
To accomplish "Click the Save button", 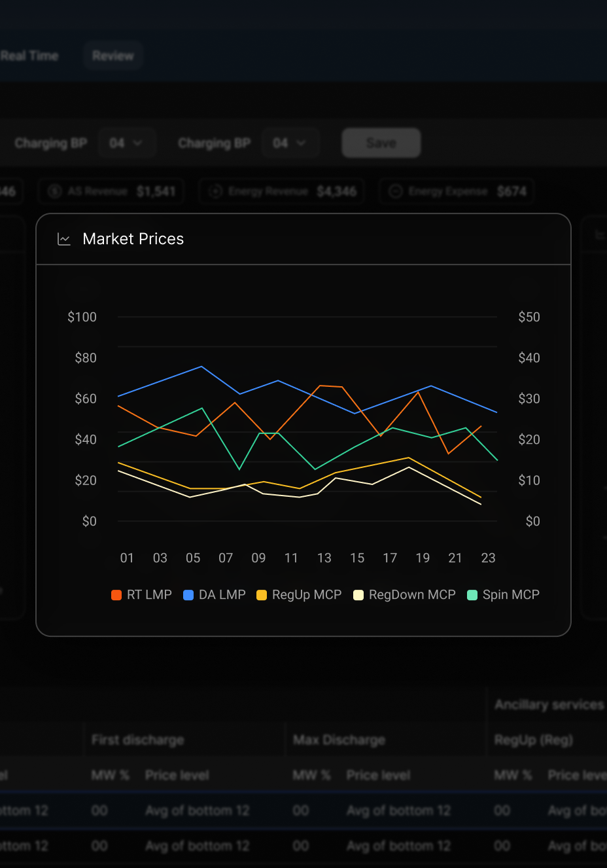I will (381, 143).
